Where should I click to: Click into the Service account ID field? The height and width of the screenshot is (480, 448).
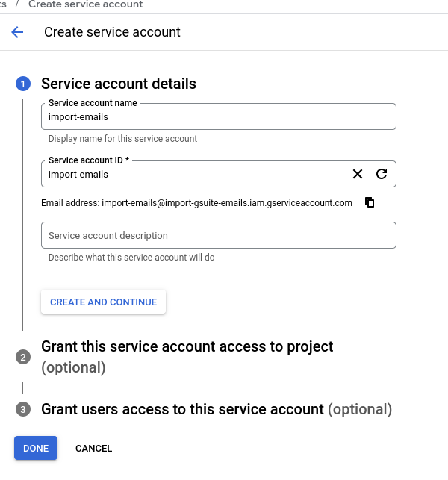pyautogui.click(x=194, y=174)
